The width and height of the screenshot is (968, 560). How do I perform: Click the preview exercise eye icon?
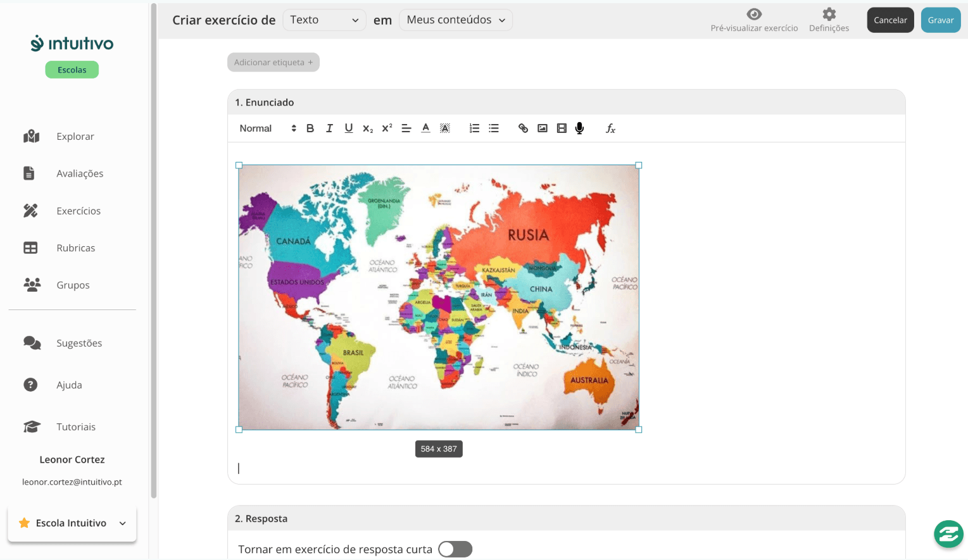tap(754, 15)
